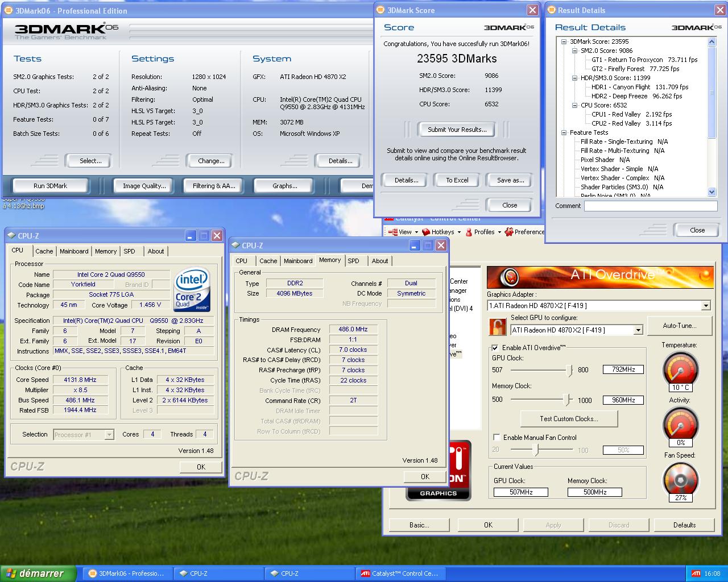Open Processor #1 selection dropdown
728x582 pixels.
point(109,435)
